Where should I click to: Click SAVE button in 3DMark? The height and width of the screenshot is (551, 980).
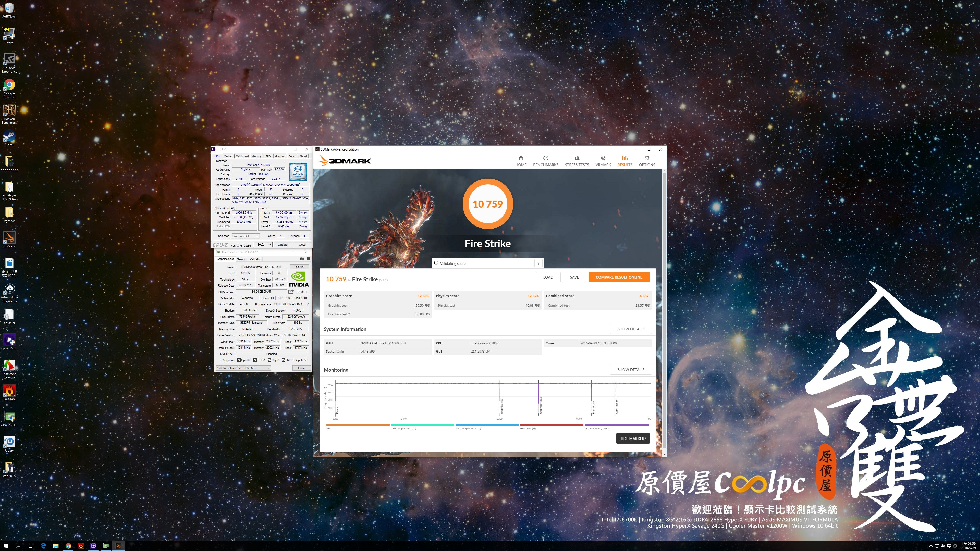[x=574, y=277]
